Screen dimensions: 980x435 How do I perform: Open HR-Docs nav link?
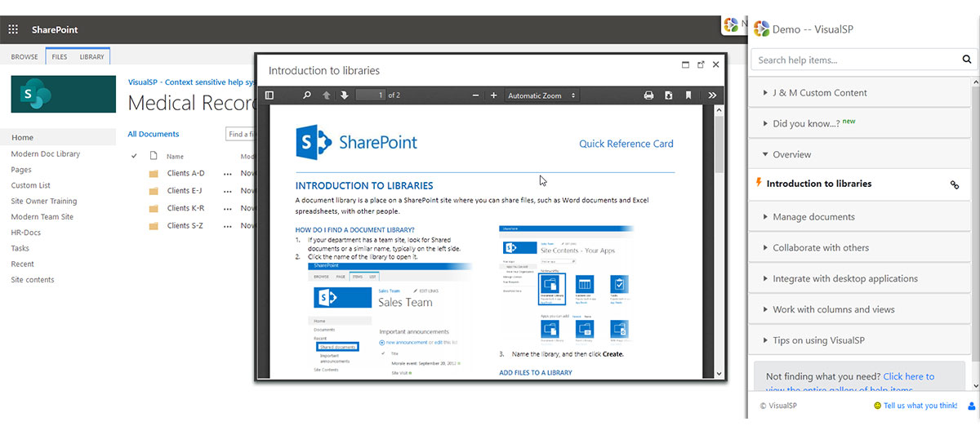click(x=25, y=233)
